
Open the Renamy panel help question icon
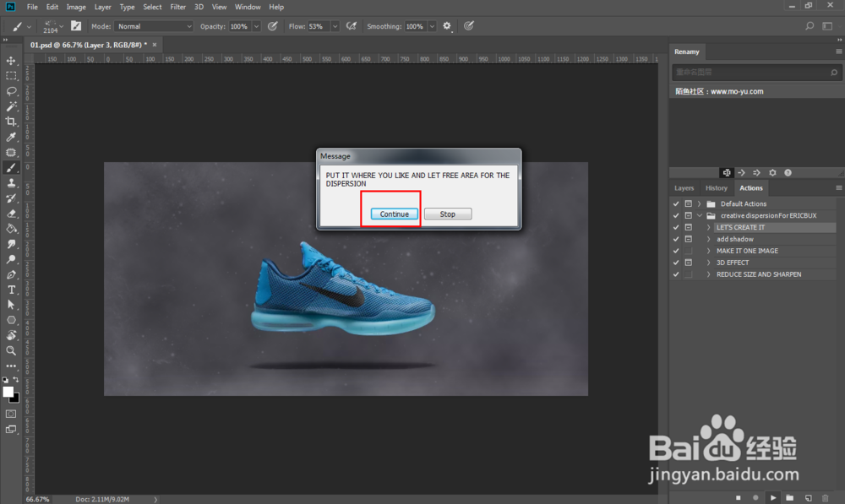point(788,173)
